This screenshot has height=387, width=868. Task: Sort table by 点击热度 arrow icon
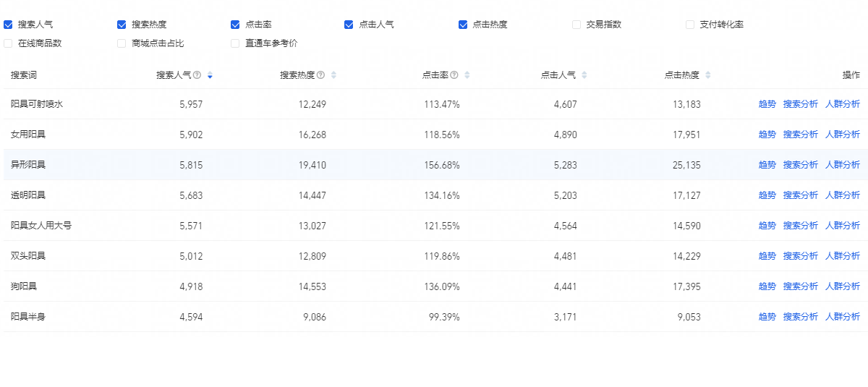708,75
